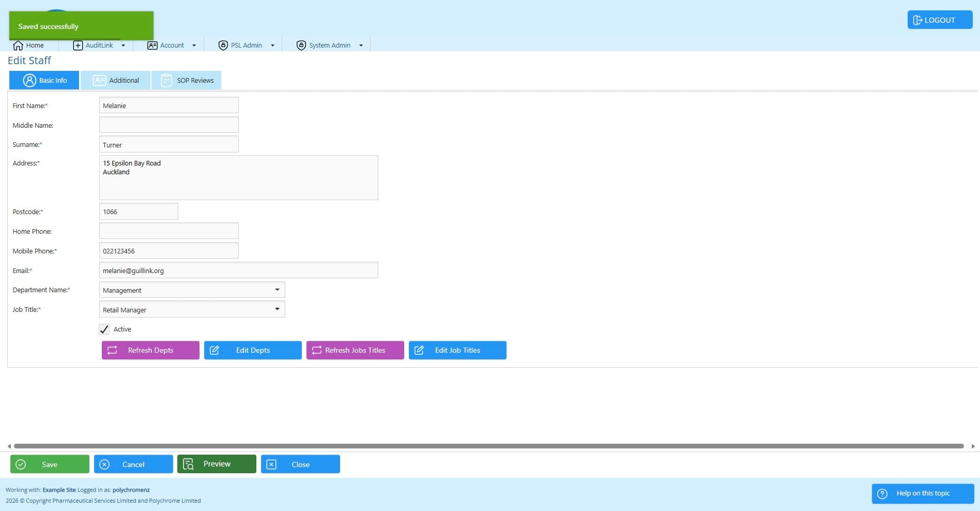
Task: Click the Edit Depts pencil icon
Action: 215,350
